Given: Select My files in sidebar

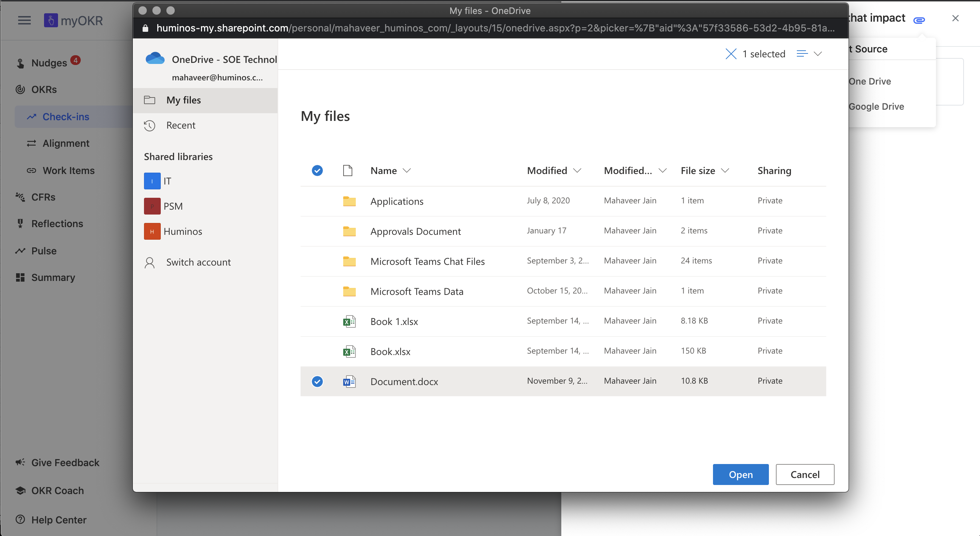Looking at the screenshot, I should 183,100.
